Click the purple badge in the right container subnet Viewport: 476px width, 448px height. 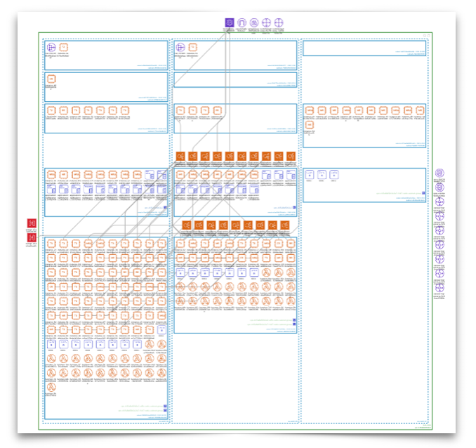click(423, 193)
